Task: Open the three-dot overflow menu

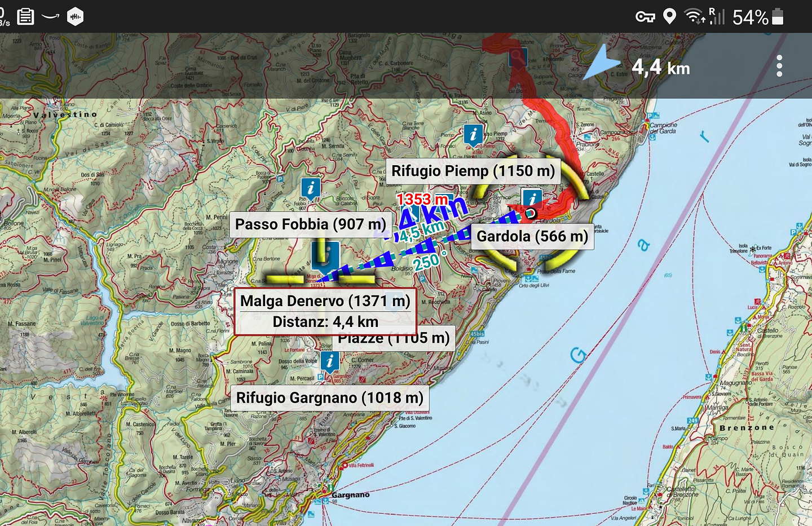Action: pos(779,66)
